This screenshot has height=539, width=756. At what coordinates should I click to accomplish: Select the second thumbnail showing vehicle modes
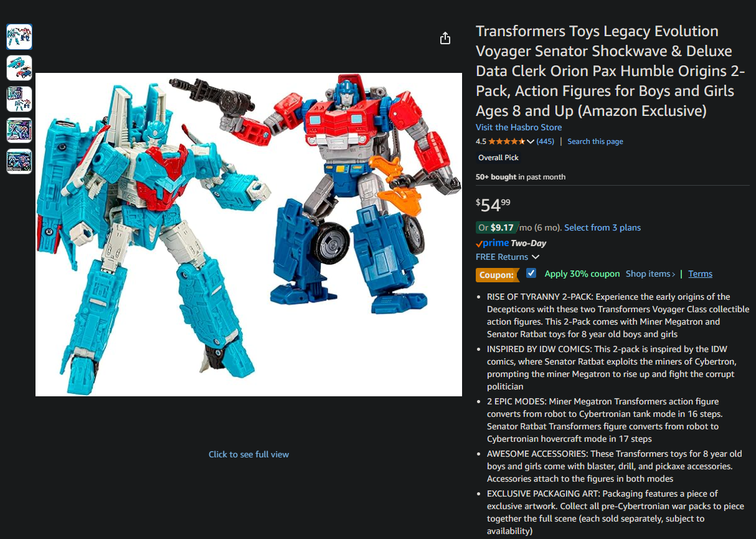tap(19, 68)
